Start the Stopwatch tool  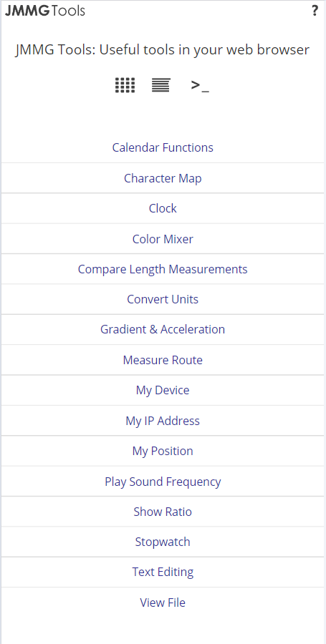163,542
